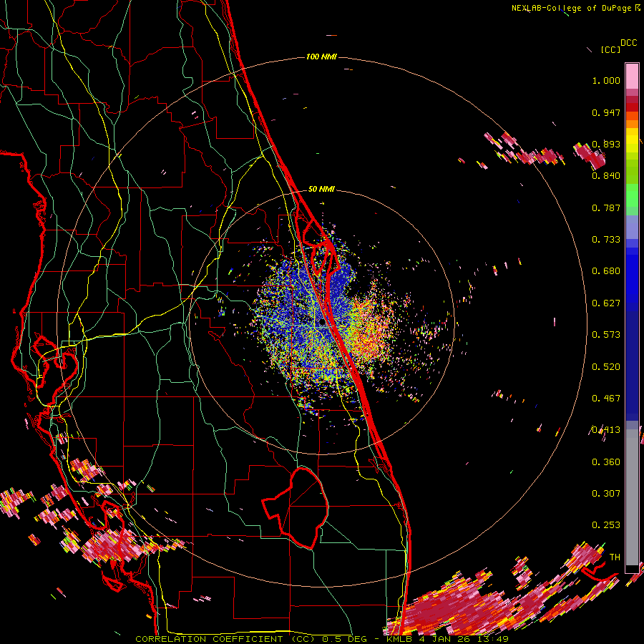Screen dimensions: 644x644
Task: Select the 0.627 scale value
Action: (606, 303)
